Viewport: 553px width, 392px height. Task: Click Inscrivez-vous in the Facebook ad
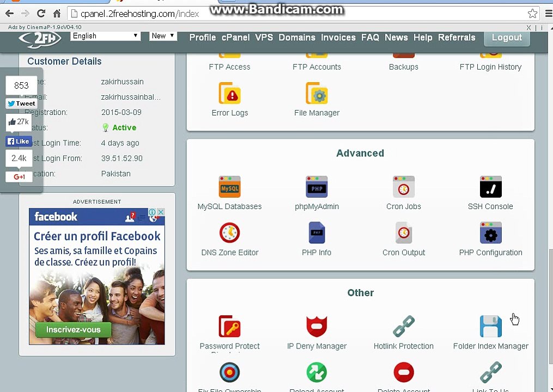pyautogui.click(x=74, y=329)
